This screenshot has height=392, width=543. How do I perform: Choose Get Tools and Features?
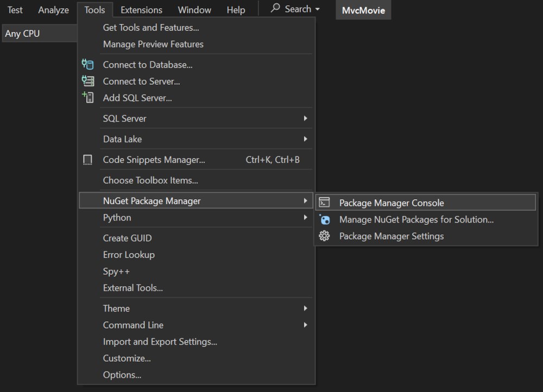151,27
